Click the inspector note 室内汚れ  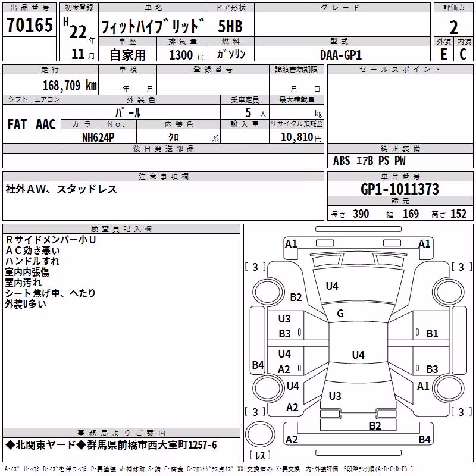pyautogui.click(x=23, y=283)
